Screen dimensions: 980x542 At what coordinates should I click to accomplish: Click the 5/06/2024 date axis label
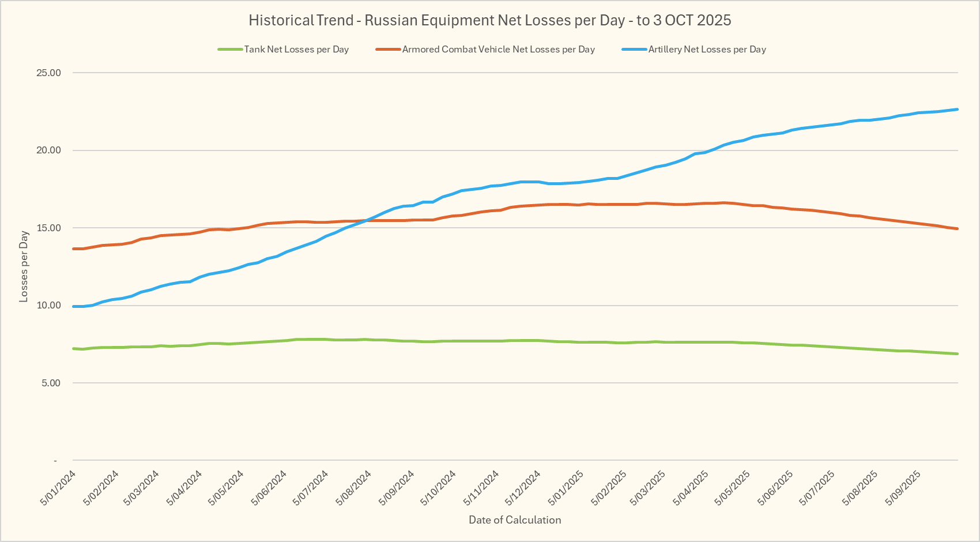[269, 488]
